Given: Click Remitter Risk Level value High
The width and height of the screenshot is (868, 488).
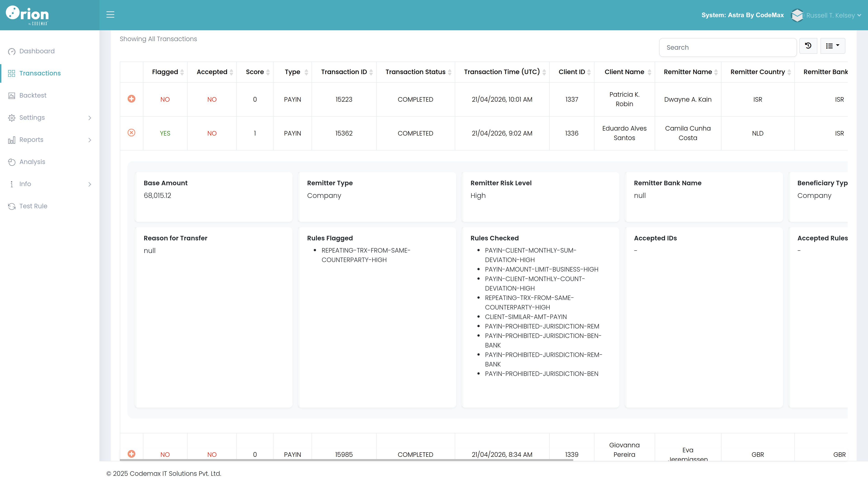Looking at the screenshot, I should coord(478,195).
